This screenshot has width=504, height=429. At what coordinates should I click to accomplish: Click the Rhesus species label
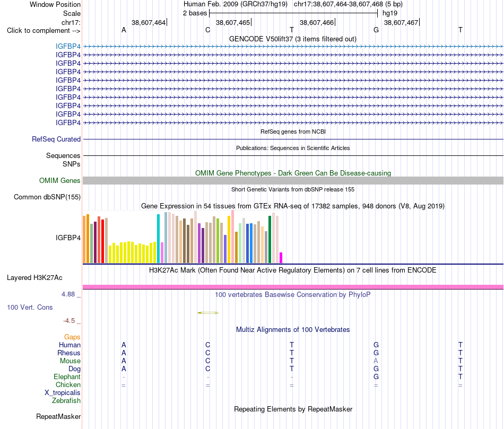69,353
